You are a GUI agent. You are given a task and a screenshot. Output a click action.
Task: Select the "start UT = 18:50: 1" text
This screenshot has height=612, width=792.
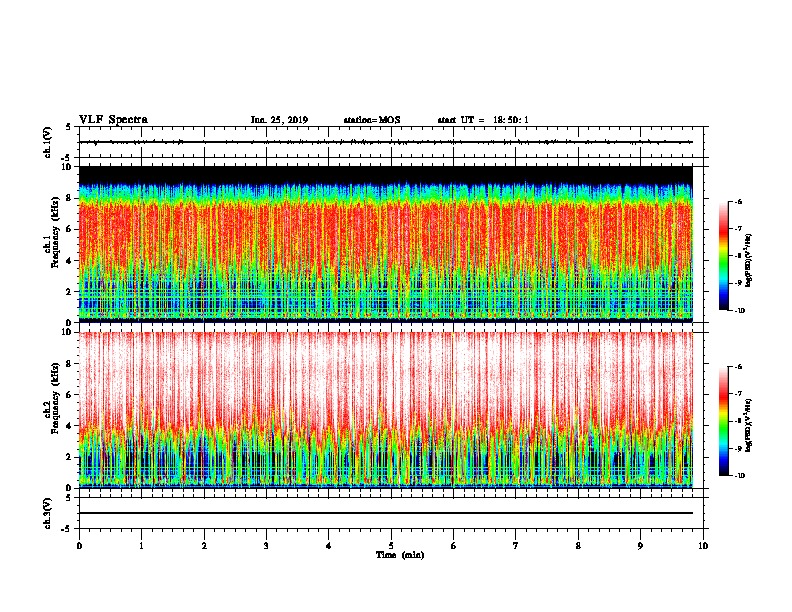tap(483, 120)
